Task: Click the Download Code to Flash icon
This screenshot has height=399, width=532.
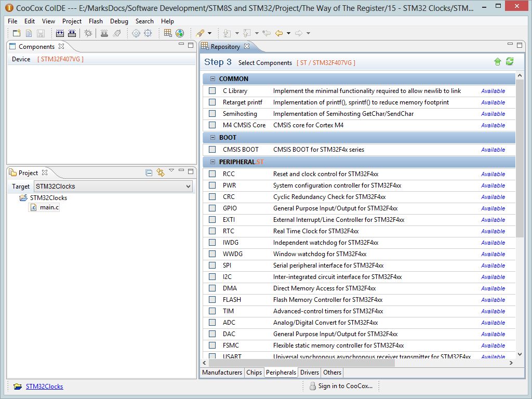Action: [104, 33]
